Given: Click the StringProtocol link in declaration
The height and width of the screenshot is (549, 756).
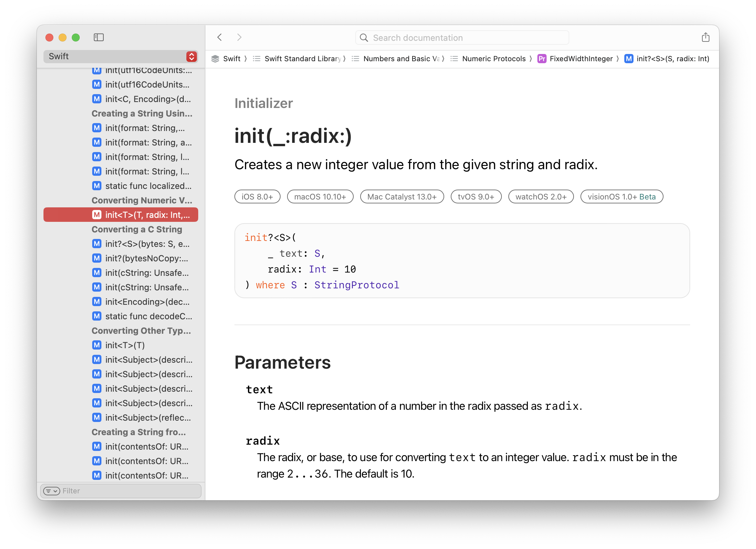Looking at the screenshot, I should click(x=356, y=285).
